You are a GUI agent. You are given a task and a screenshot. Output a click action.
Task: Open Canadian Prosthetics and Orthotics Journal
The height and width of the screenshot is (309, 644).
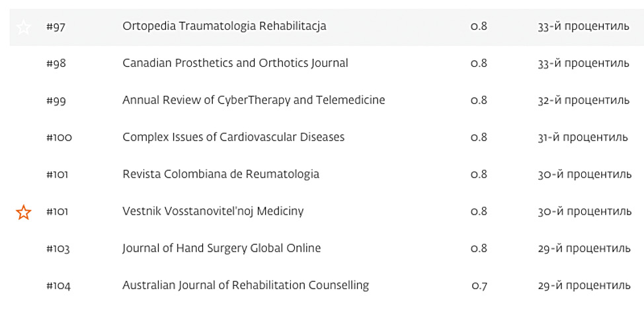pos(235,63)
